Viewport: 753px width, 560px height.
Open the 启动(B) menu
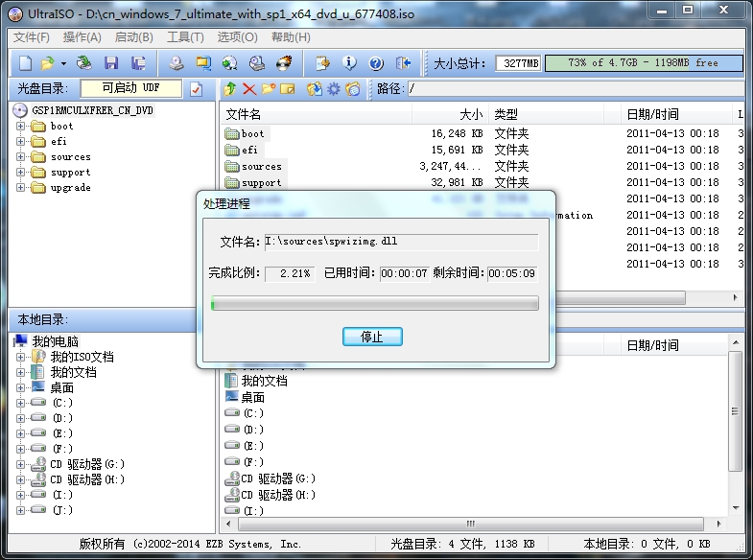[x=134, y=37]
